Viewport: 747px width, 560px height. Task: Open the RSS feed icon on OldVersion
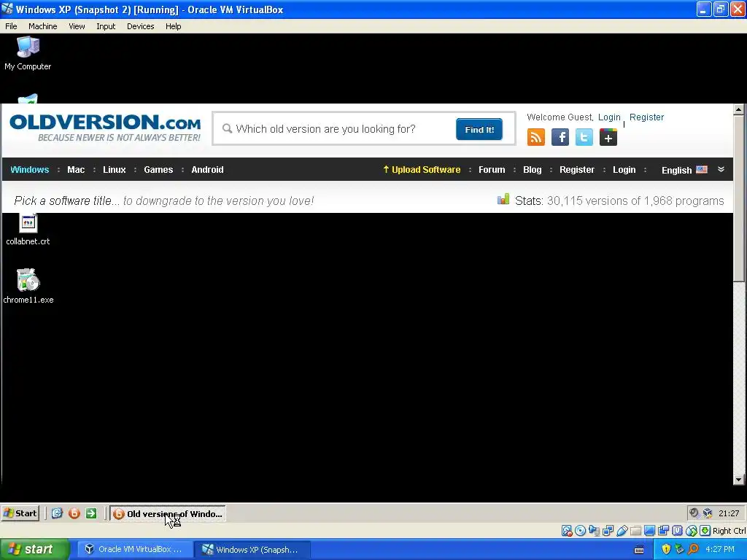[536, 138]
